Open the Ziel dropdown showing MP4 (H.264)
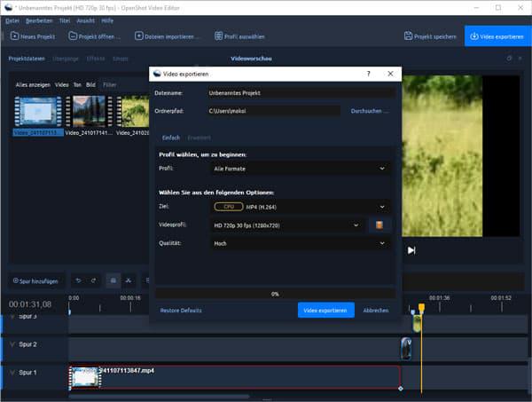This screenshot has width=532, height=402. [x=301, y=207]
